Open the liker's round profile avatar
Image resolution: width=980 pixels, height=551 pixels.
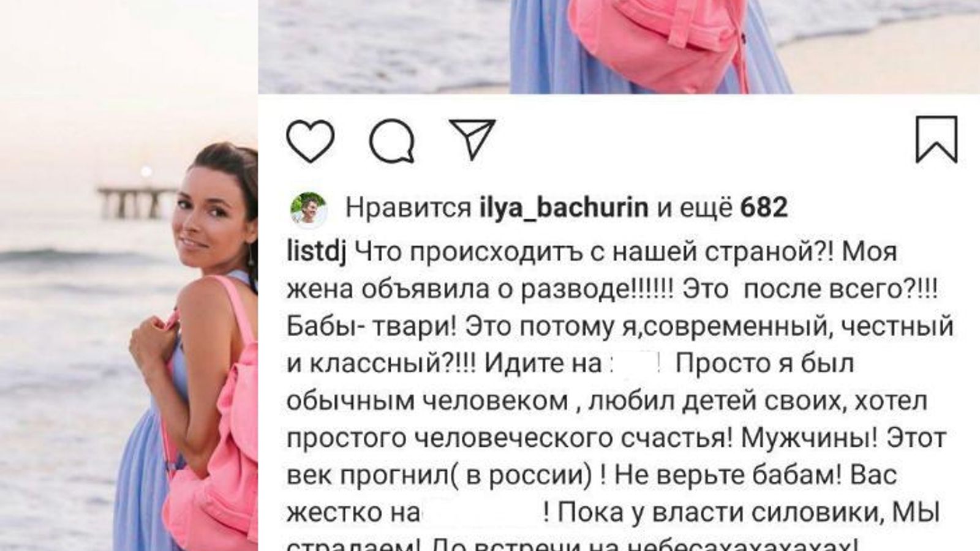pos(308,209)
